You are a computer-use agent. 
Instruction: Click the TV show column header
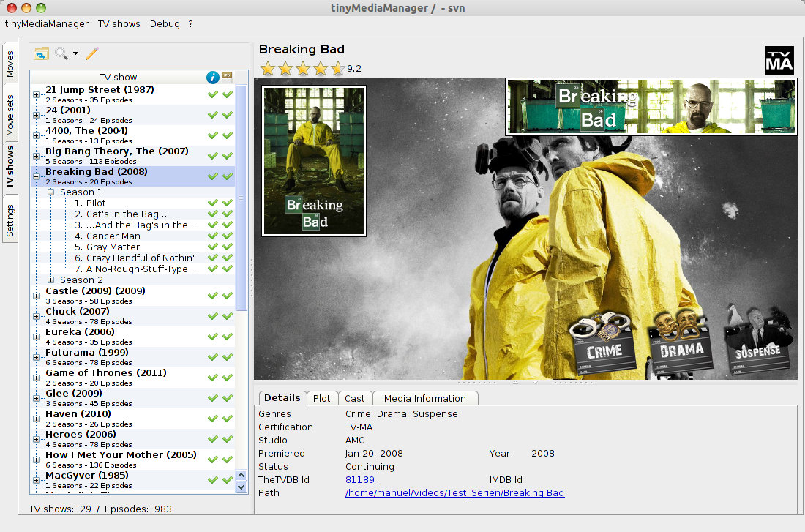118,77
